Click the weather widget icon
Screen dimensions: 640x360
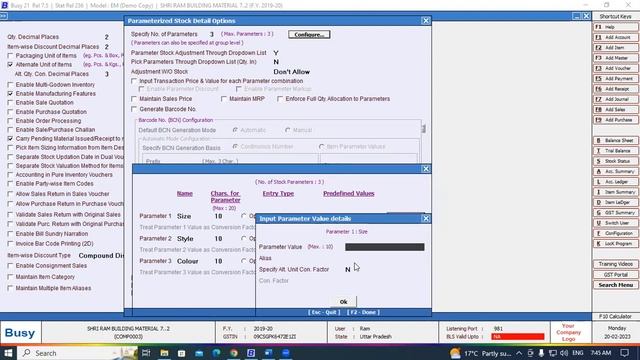pyautogui.click(x=455, y=353)
